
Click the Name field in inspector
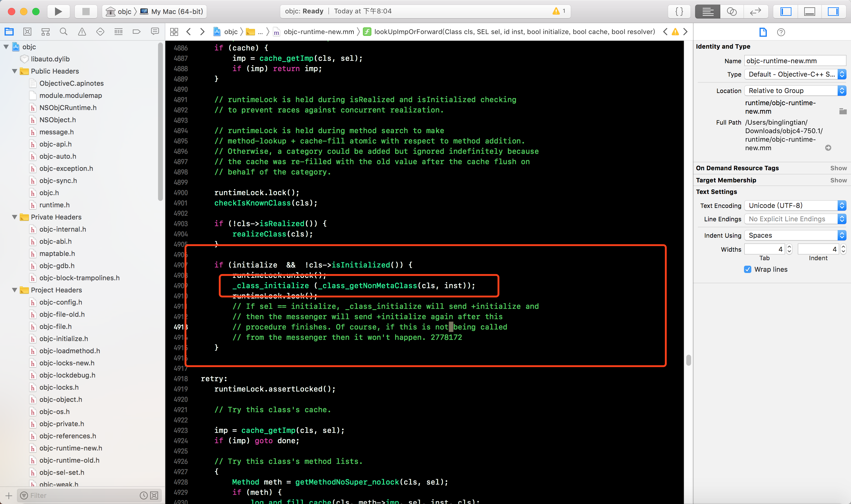coord(795,61)
